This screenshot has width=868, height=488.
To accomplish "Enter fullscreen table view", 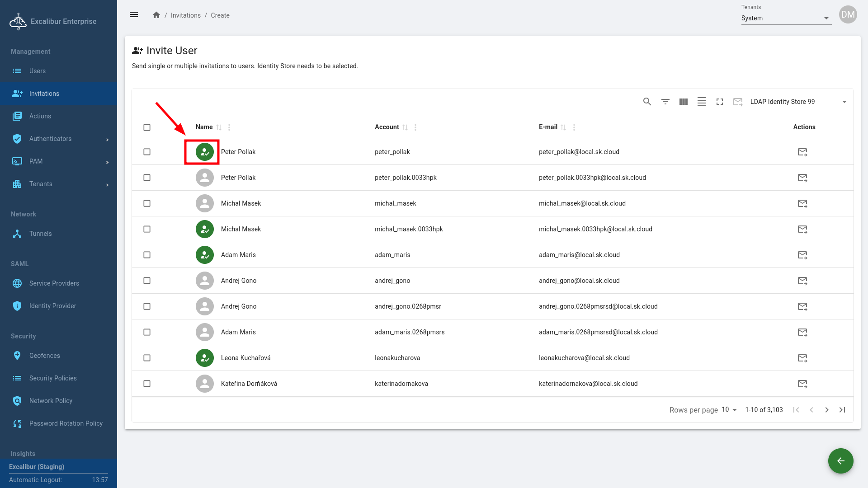I will tap(719, 102).
